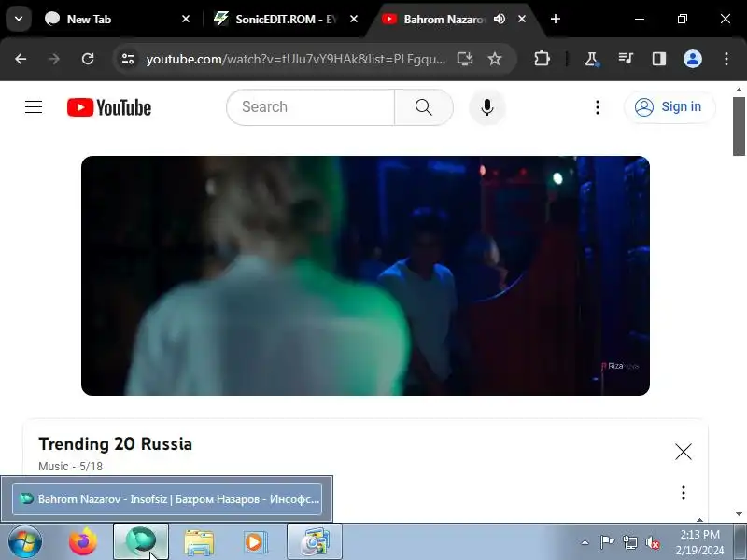Viewport: 747px width, 560px height.
Task: Focus the YouTube Search box
Action: click(x=311, y=107)
